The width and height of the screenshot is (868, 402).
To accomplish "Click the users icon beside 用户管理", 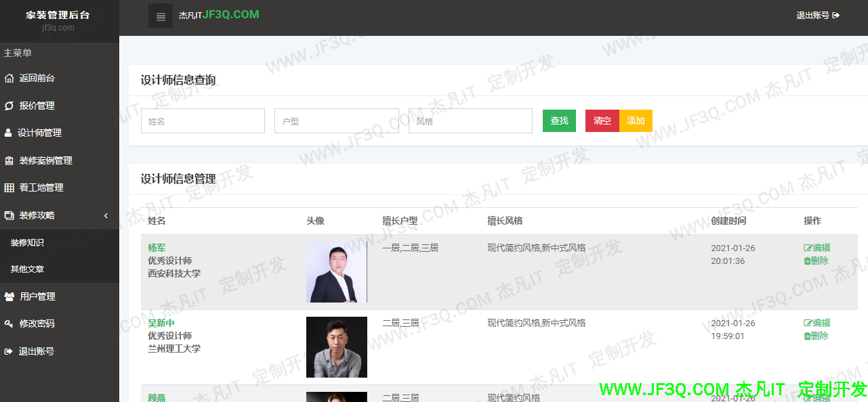I will pyautogui.click(x=9, y=296).
